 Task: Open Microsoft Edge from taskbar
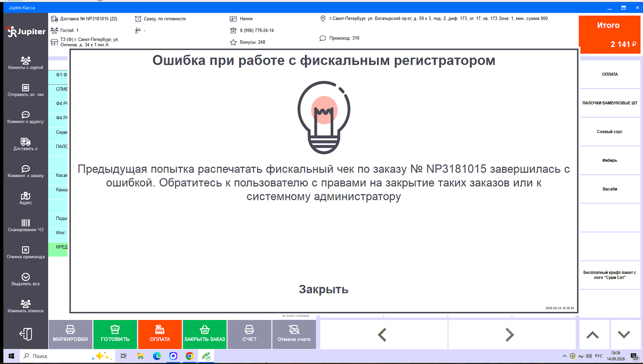[x=157, y=356]
